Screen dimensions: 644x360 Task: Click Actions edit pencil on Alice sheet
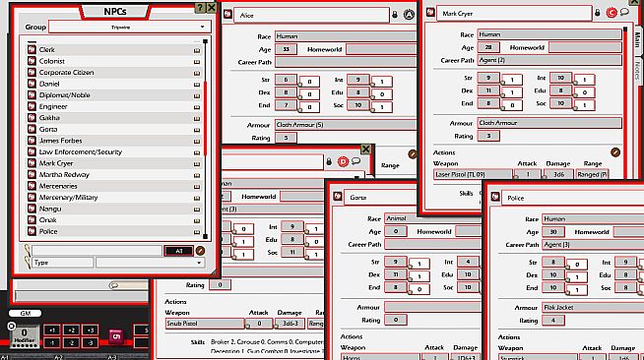(413, 154)
